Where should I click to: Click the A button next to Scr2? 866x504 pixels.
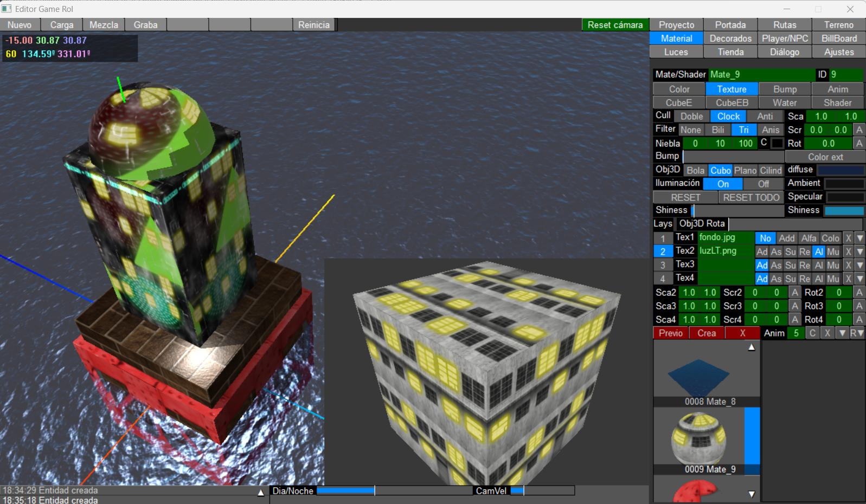tap(795, 293)
